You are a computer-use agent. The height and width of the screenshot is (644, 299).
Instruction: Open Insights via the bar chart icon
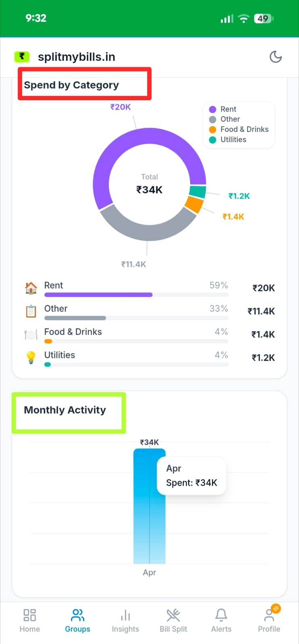pyautogui.click(x=125, y=615)
